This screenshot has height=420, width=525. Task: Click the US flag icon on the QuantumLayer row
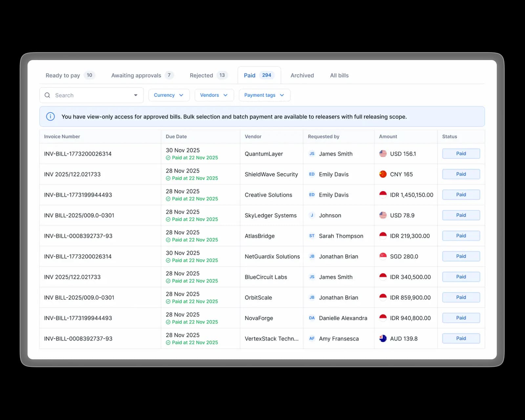pos(383,153)
